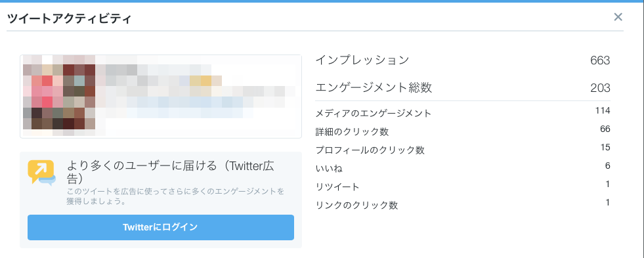
Task: Click the 6 likes count
Action: point(607,165)
